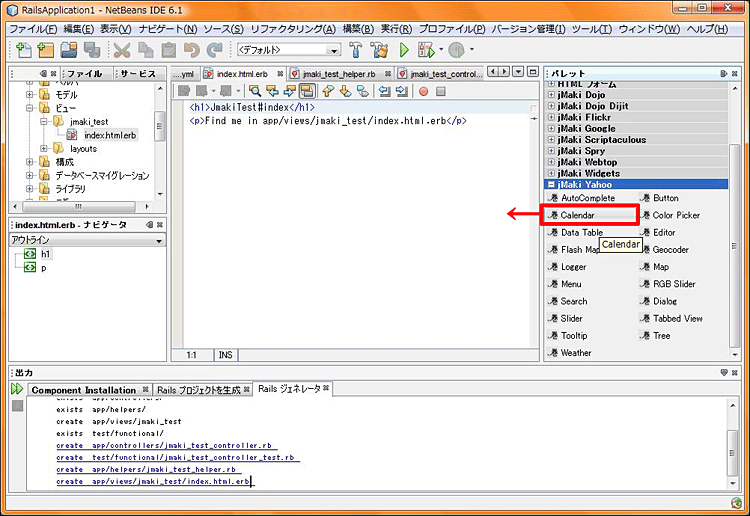Screen dimensions: 750x516
Task: Click the Open Project toolbar icon
Action: [69, 50]
